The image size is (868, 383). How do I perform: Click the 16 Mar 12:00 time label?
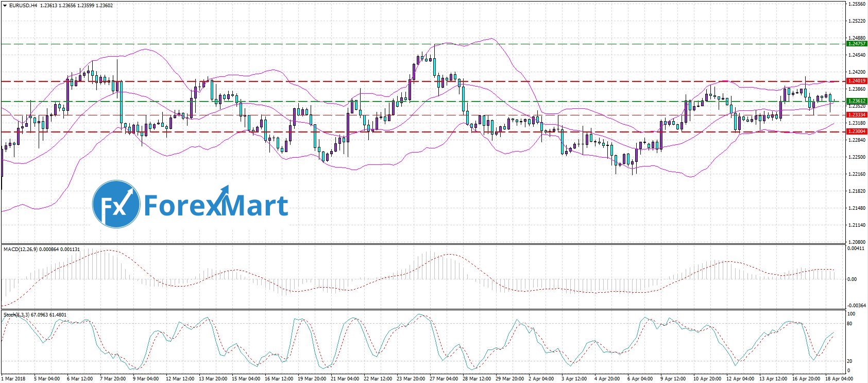(279, 379)
